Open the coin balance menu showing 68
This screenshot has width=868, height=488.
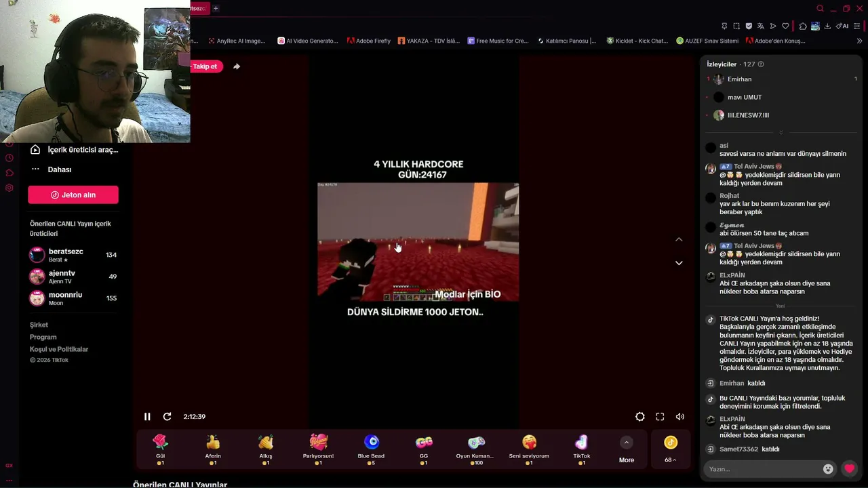pos(671,450)
